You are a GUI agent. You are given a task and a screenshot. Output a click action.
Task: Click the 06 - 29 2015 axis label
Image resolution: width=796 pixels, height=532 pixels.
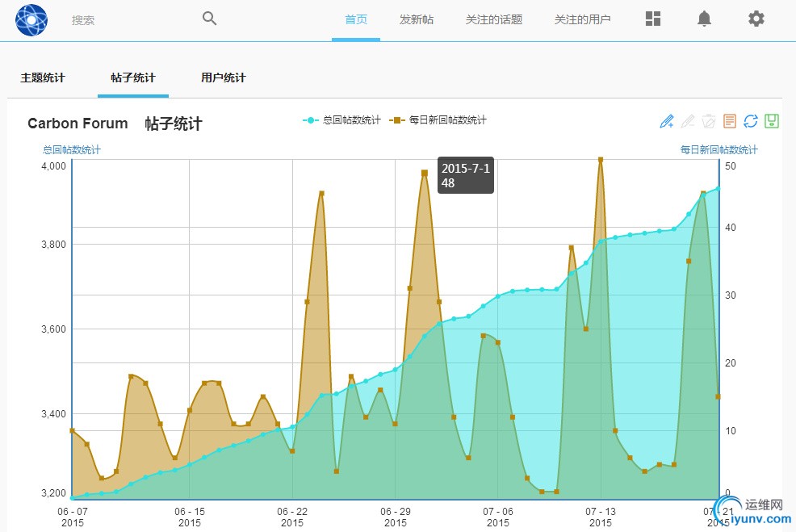click(x=395, y=517)
